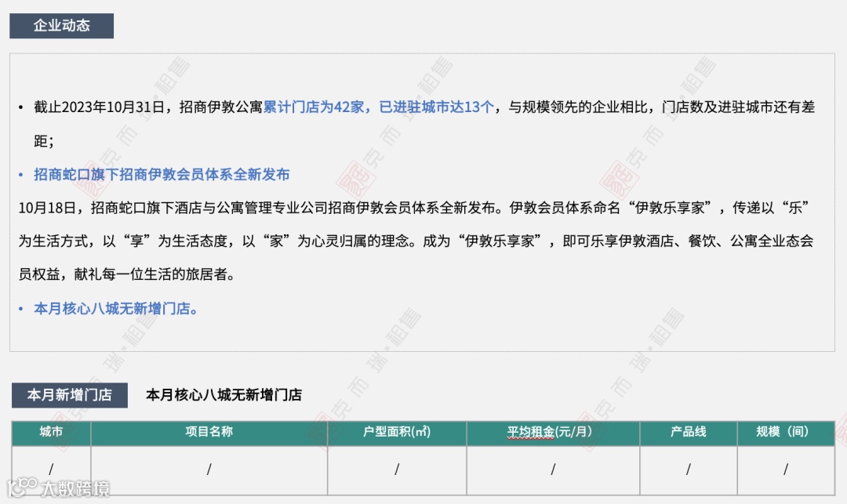Click the paragraph line starting with 10月18日
Screen dimensions: 847x504
pyautogui.click(x=414, y=208)
